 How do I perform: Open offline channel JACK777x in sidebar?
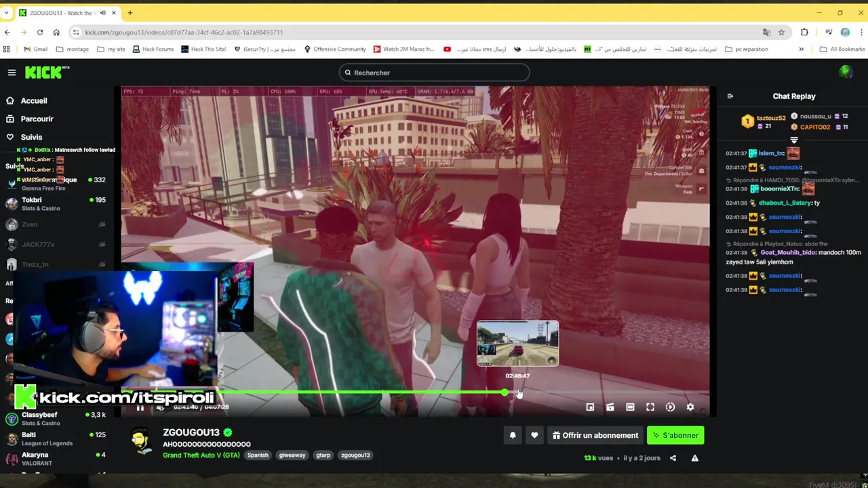click(57, 244)
